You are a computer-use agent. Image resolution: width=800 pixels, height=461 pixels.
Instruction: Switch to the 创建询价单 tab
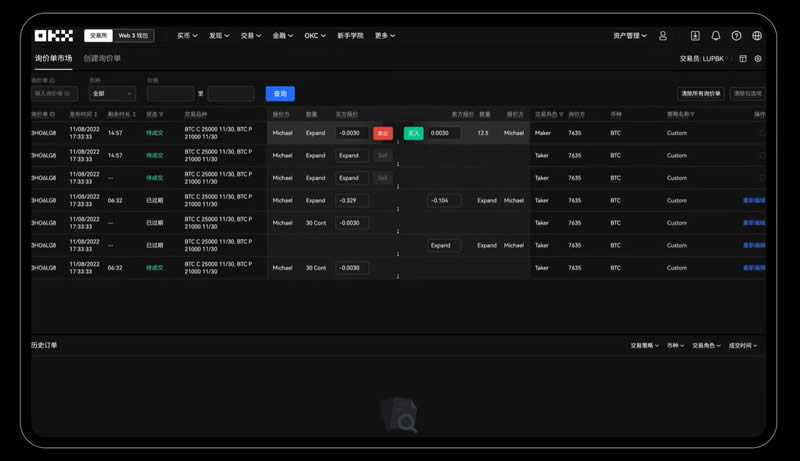[x=102, y=58]
